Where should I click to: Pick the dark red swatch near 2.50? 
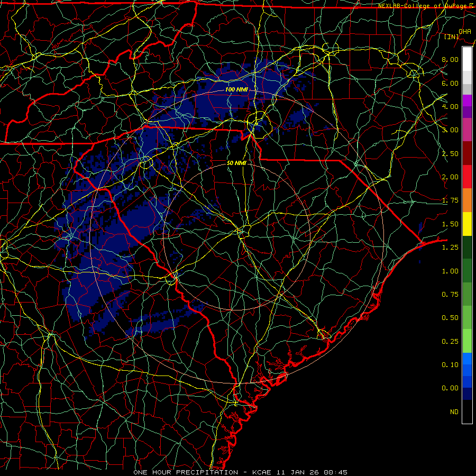coord(467,153)
